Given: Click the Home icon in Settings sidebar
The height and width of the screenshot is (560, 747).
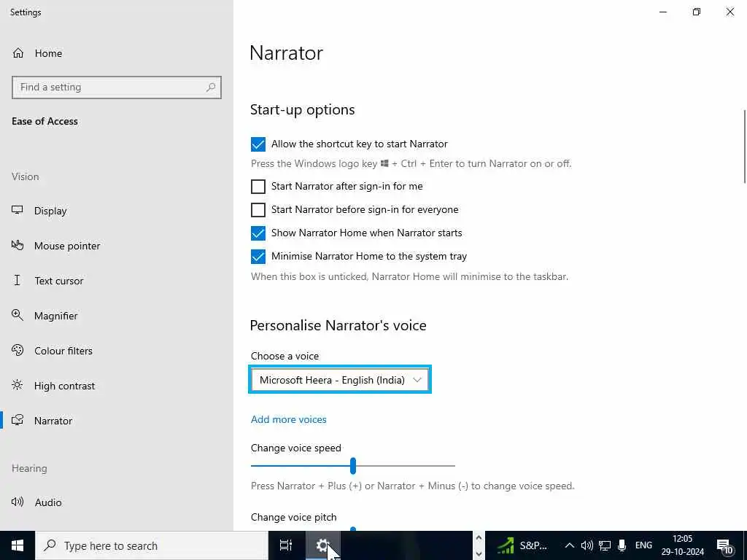Looking at the screenshot, I should [18, 52].
